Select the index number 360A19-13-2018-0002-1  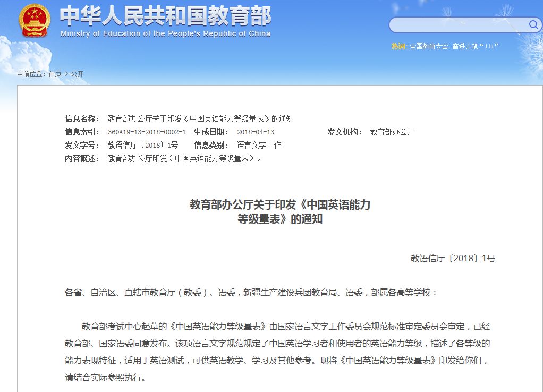(147, 132)
